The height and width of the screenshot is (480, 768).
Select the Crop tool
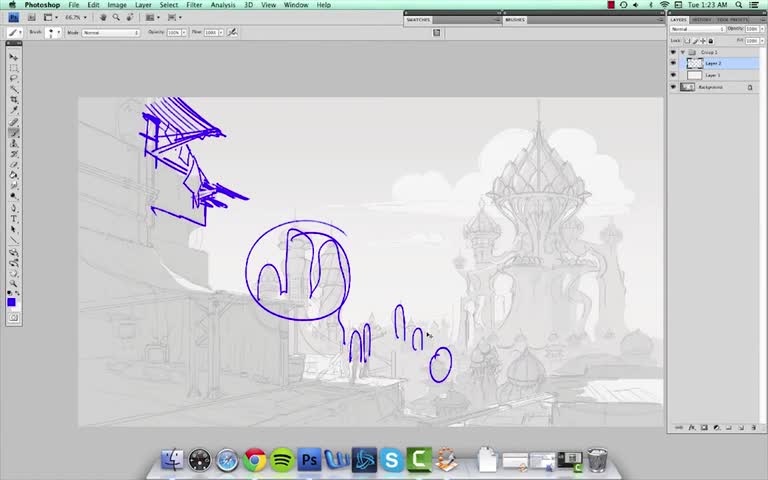(14, 100)
